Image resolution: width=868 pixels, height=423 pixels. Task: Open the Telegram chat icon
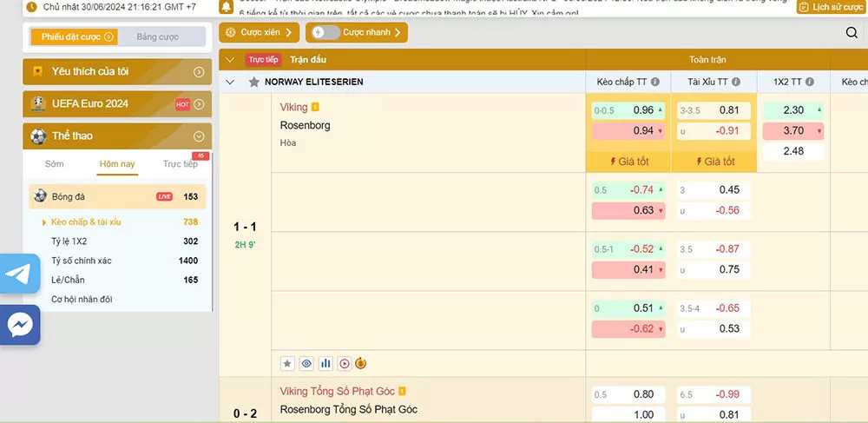(x=19, y=274)
